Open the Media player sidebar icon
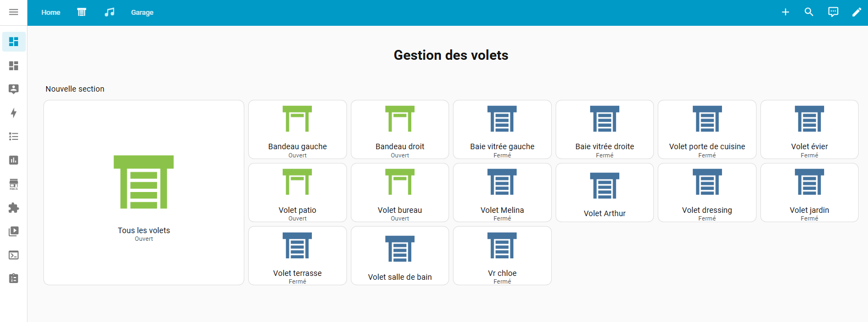The image size is (868, 322). click(x=14, y=231)
